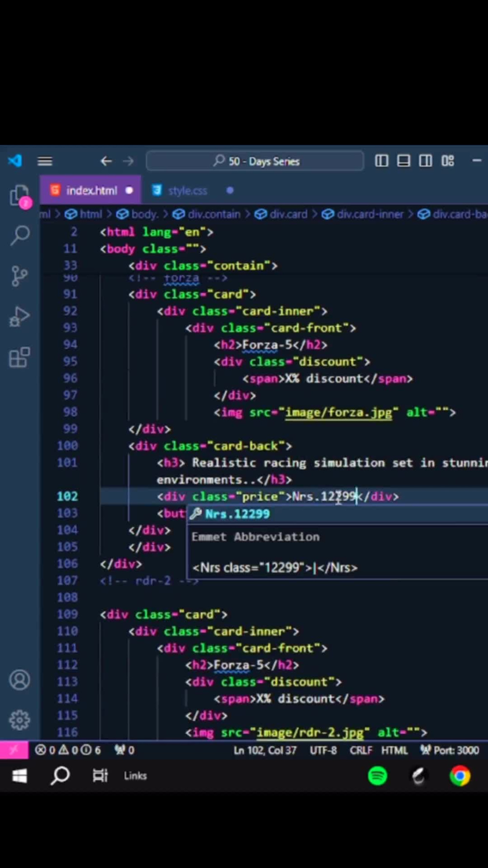Click 'Links' toolbar on taskbar
Image resolution: width=488 pixels, height=868 pixels.
135,776
